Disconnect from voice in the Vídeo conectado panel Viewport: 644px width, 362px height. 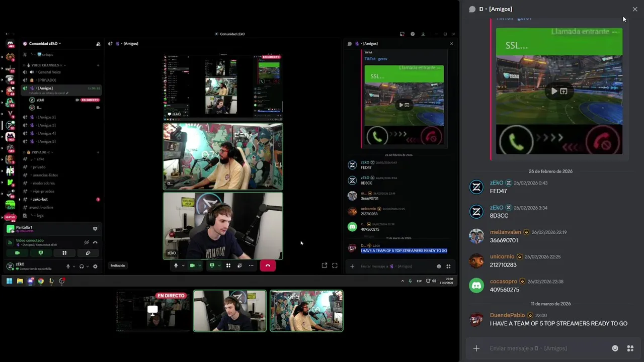[x=95, y=242]
